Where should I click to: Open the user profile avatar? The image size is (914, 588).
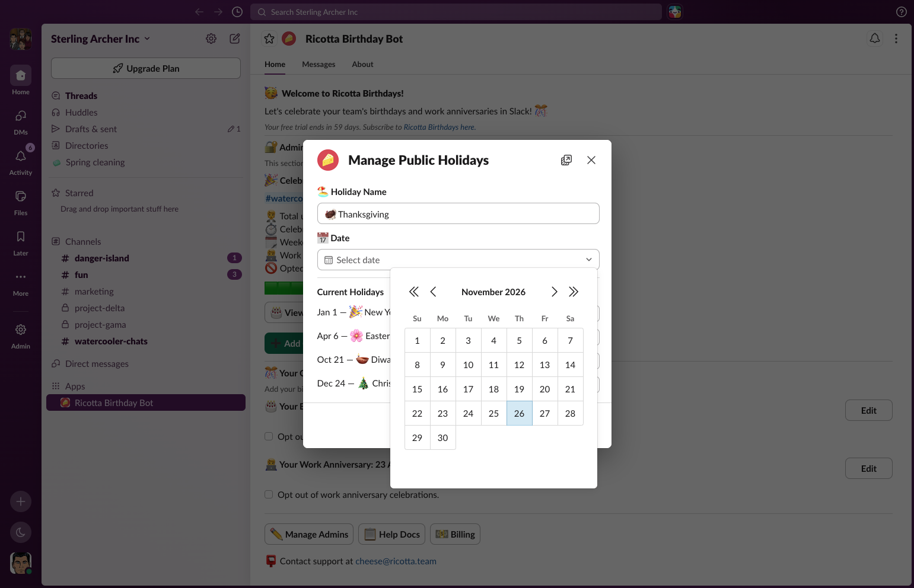tap(21, 563)
